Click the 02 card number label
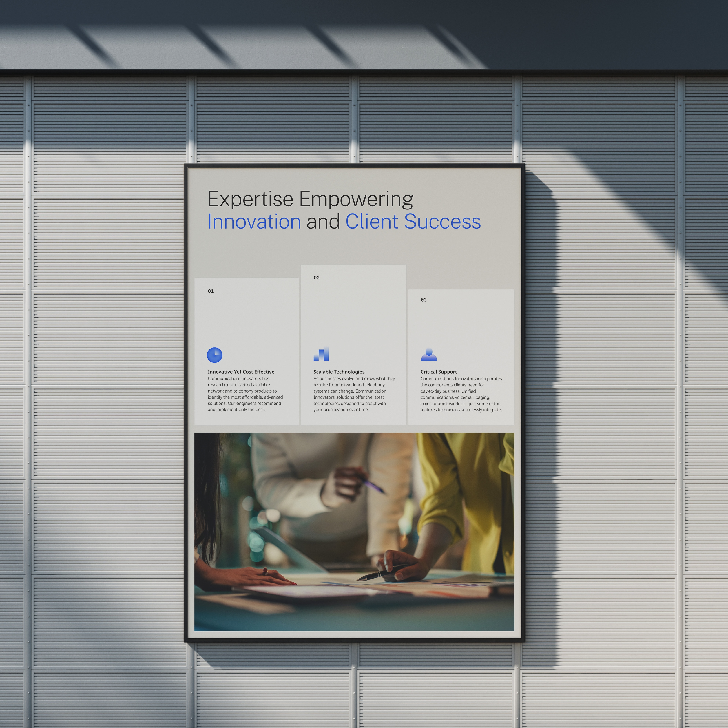 pos(317,278)
